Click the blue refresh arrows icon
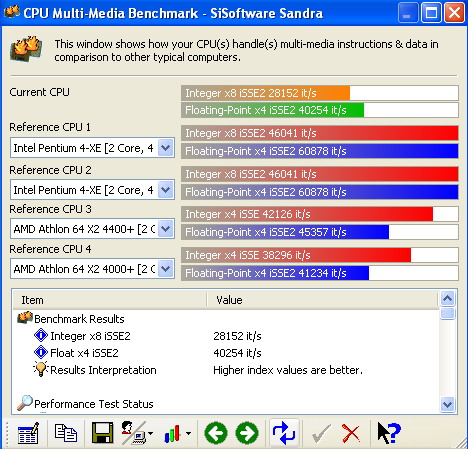This screenshot has height=449, width=468. click(x=284, y=433)
